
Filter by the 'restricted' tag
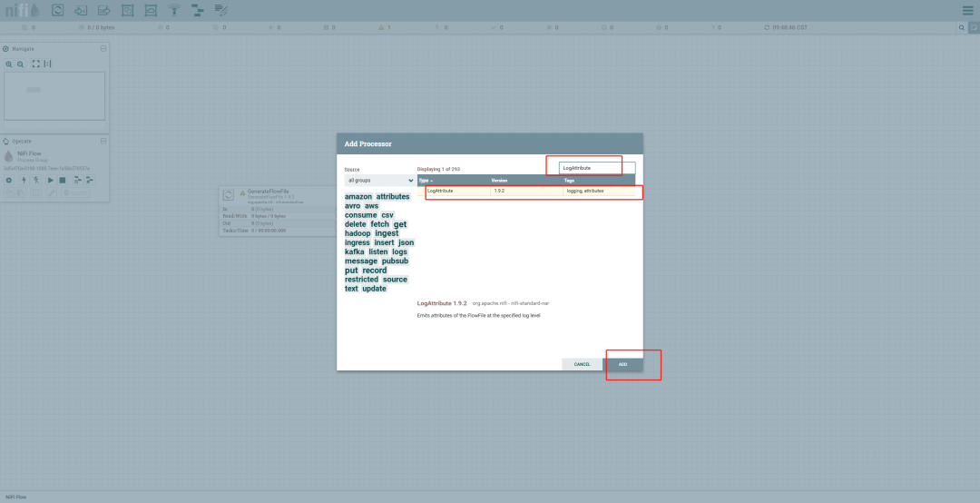click(361, 280)
